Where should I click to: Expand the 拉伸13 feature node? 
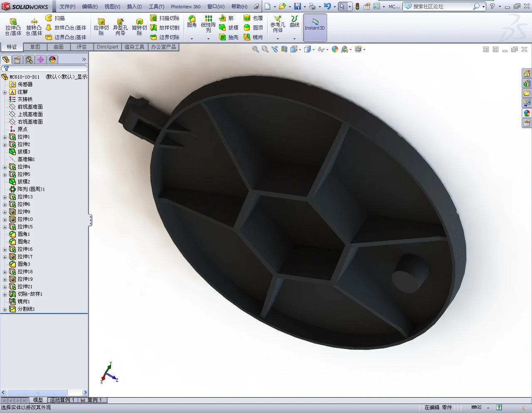[x=5, y=197]
